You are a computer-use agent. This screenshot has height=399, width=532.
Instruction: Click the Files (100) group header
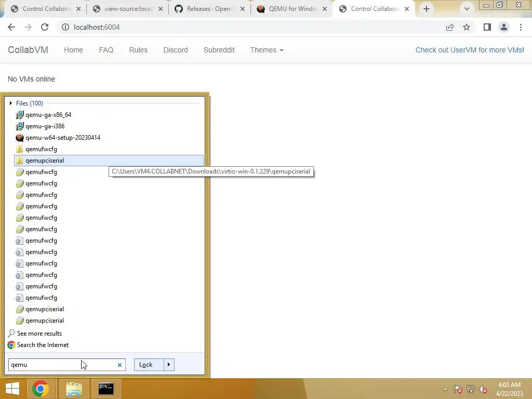(x=30, y=103)
